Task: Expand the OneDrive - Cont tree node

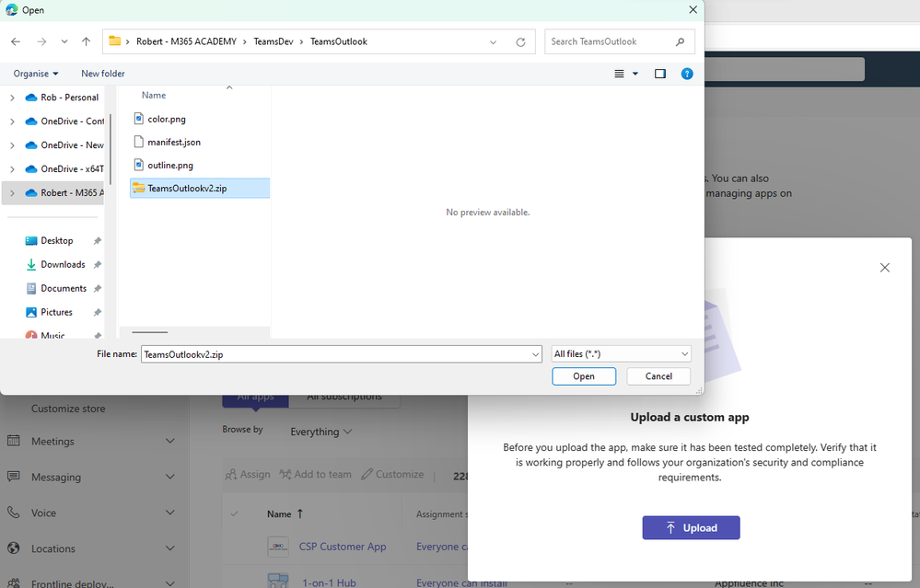Action: coord(12,121)
